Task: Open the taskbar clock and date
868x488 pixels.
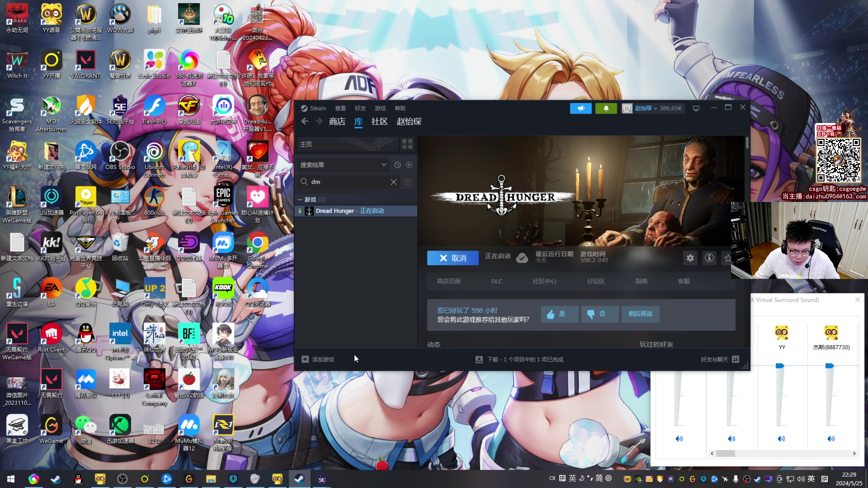Action: point(849,479)
